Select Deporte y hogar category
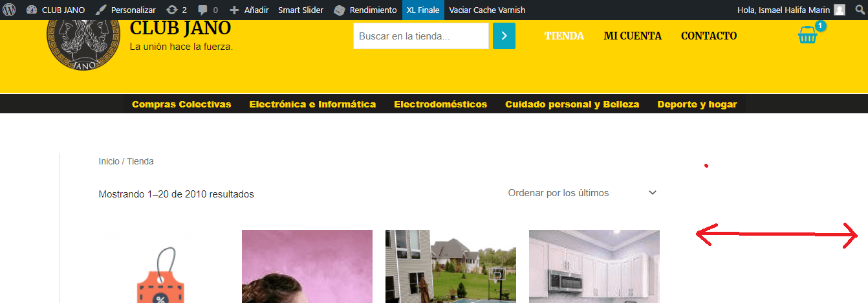The height and width of the screenshot is (303, 868). coord(697,104)
